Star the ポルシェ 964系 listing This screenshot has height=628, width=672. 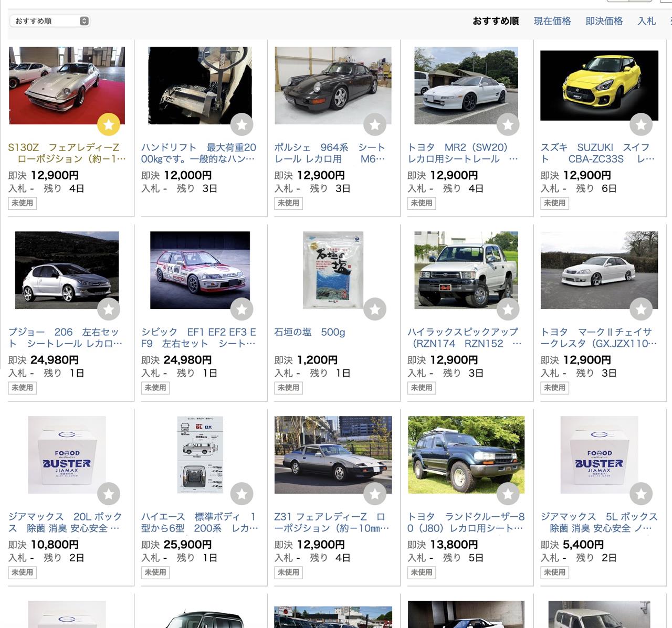click(375, 124)
